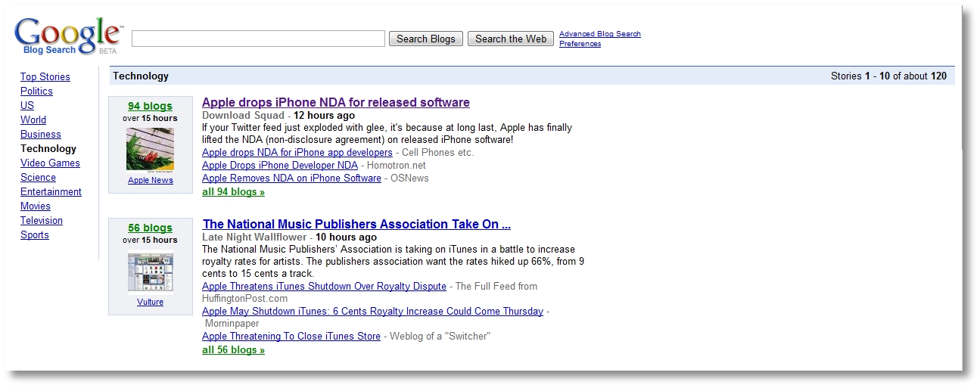Screen dimensions: 980x388
Task: Open the Business category
Action: 41,134
